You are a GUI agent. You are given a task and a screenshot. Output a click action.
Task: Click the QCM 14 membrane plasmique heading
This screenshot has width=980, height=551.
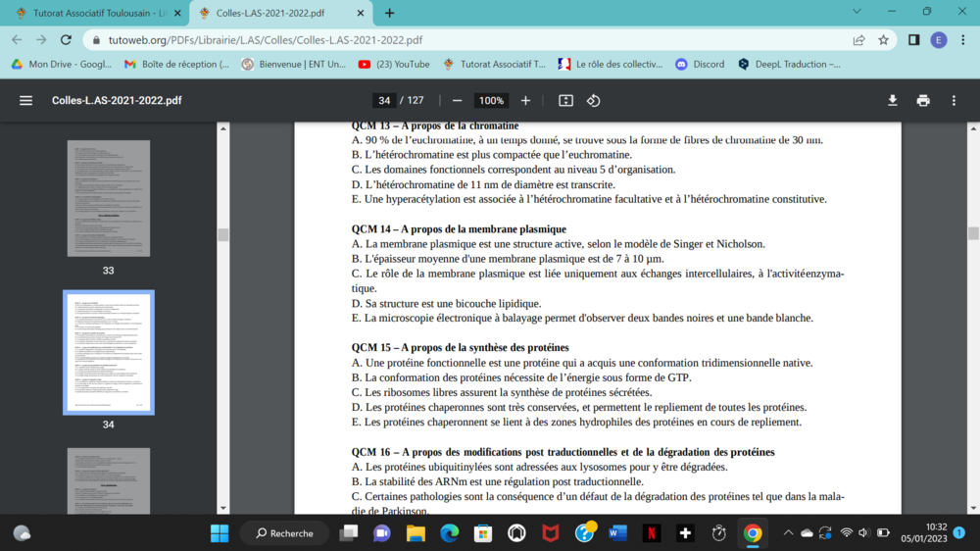point(459,228)
